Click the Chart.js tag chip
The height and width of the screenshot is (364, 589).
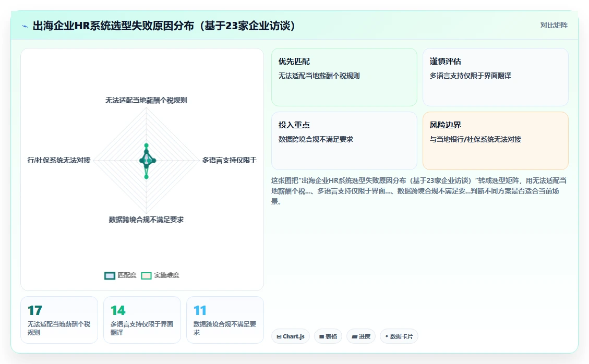tap(291, 336)
